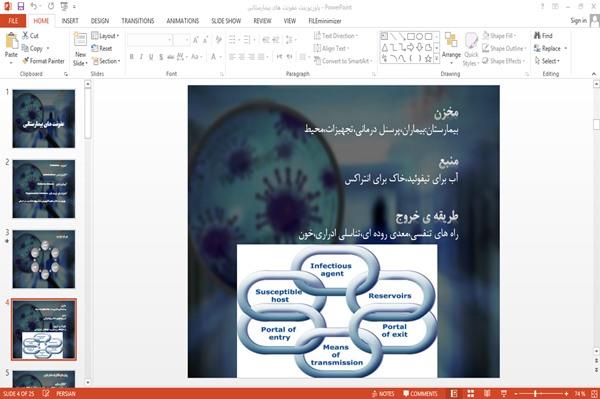
Task: Decrease font size with the shrink font icon
Action: click(x=205, y=39)
